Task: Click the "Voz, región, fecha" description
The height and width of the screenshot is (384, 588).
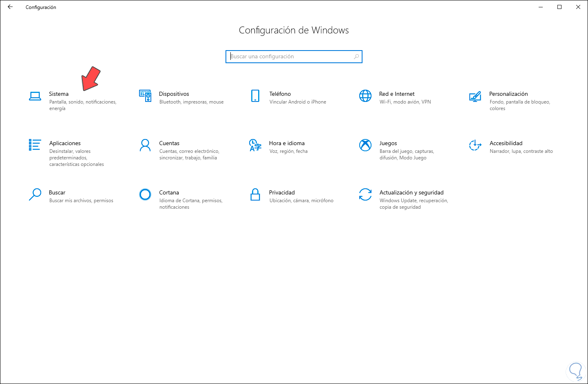Action: (288, 151)
